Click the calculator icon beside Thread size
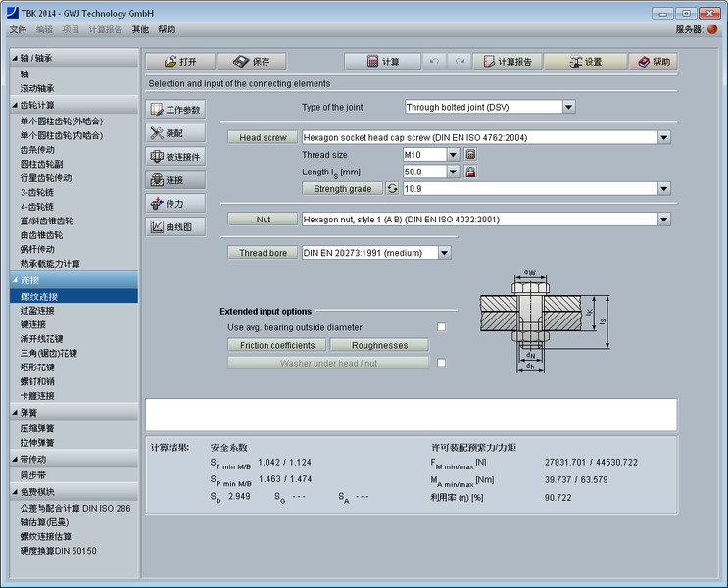 [470, 155]
